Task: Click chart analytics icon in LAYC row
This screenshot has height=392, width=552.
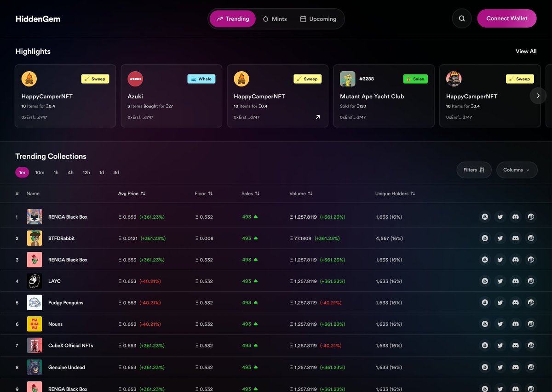Action: click(x=531, y=281)
